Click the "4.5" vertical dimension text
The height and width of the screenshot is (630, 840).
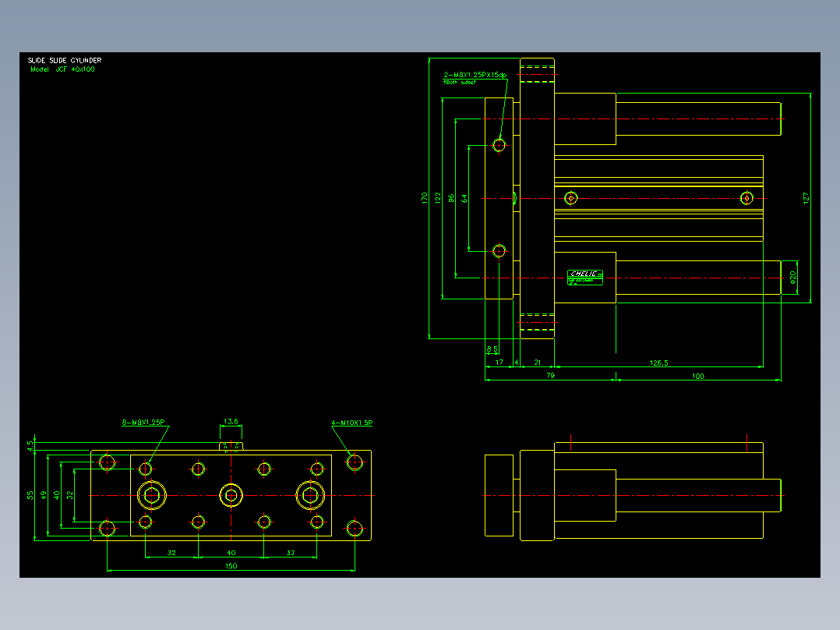pyautogui.click(x=30, y=446)
